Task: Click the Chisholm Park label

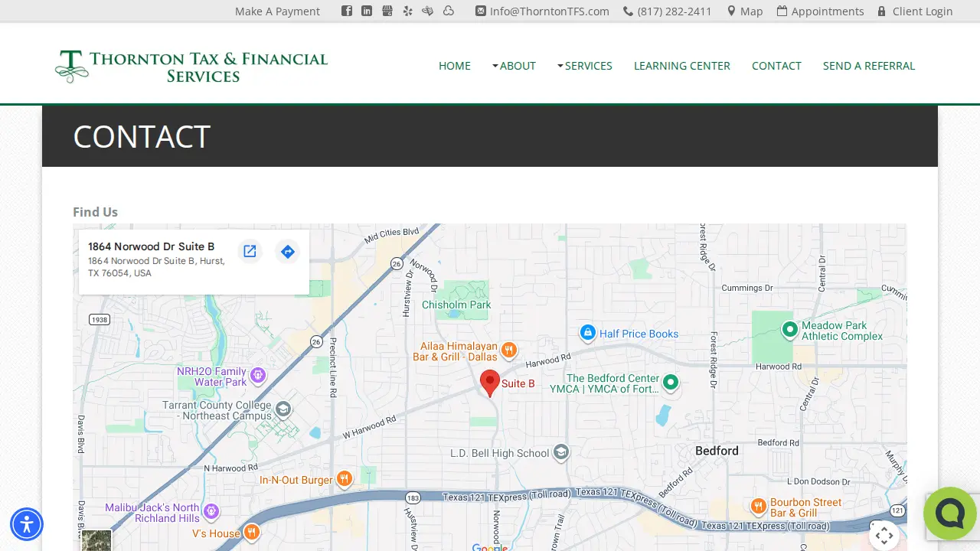Action: click(x=456, y=305)
